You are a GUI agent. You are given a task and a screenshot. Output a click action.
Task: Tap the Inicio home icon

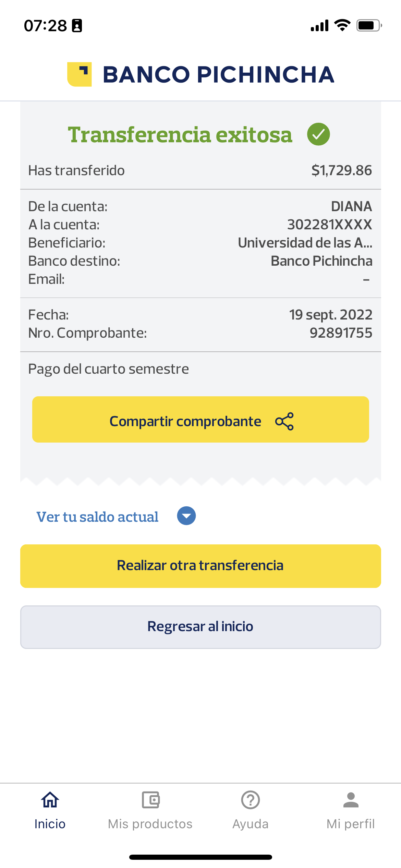point(50,800)
